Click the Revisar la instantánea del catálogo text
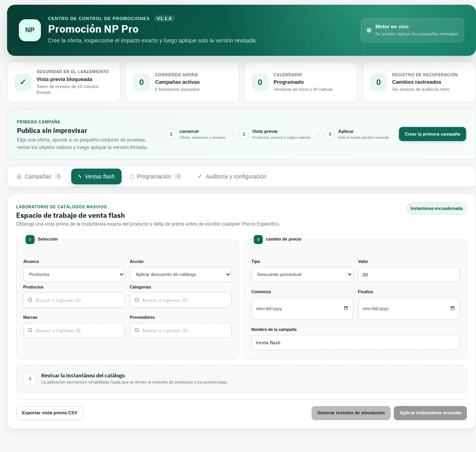476x452 pixels. pyautogui.click(x=83, y=375)
